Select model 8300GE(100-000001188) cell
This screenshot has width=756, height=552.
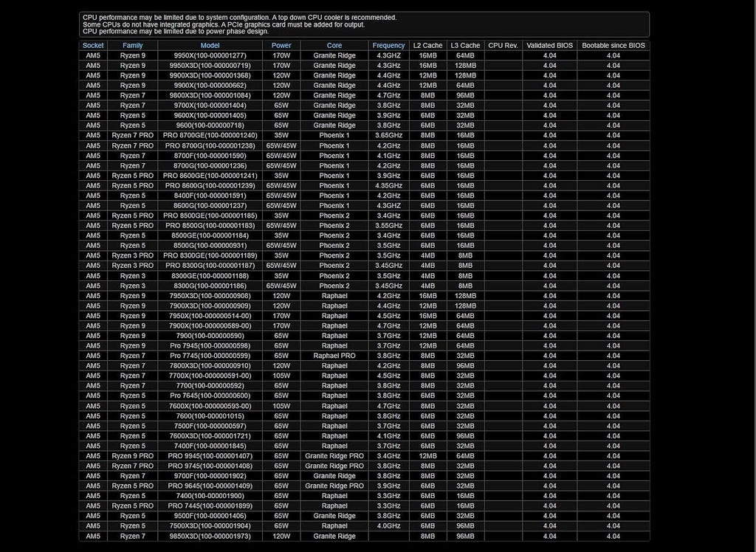[x=210, y=276]
